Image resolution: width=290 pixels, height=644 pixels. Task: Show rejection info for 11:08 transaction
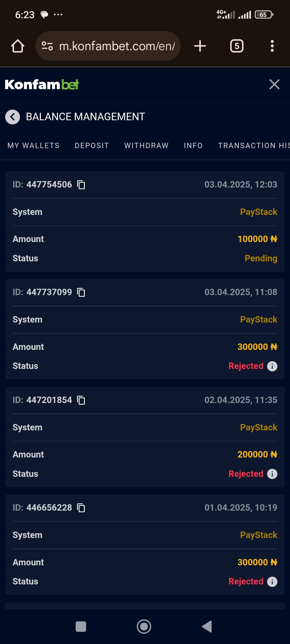(x=272, y=366)
